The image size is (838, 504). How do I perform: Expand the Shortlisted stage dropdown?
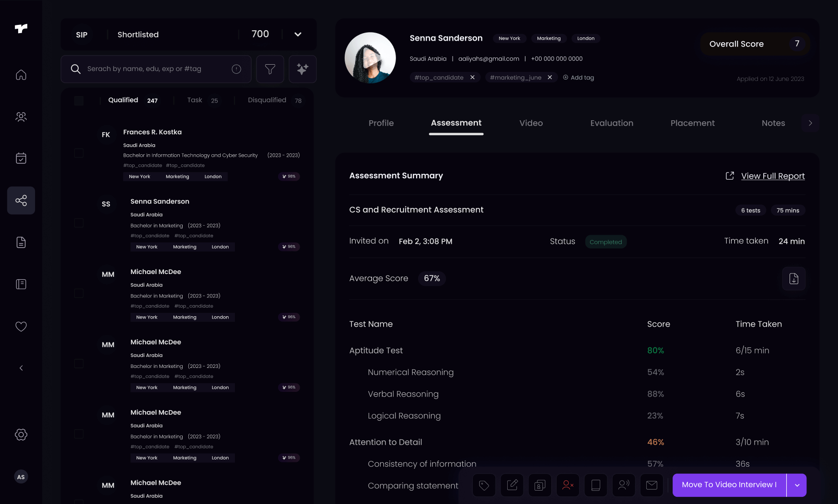click(298, 34)
